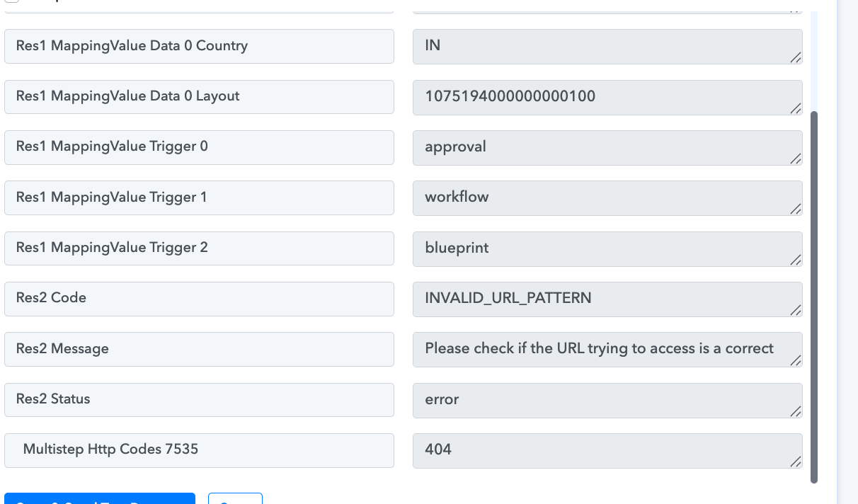Select the 404 http code value box
The width and height of the screenshot is (858, 504).
click(607, 450)
